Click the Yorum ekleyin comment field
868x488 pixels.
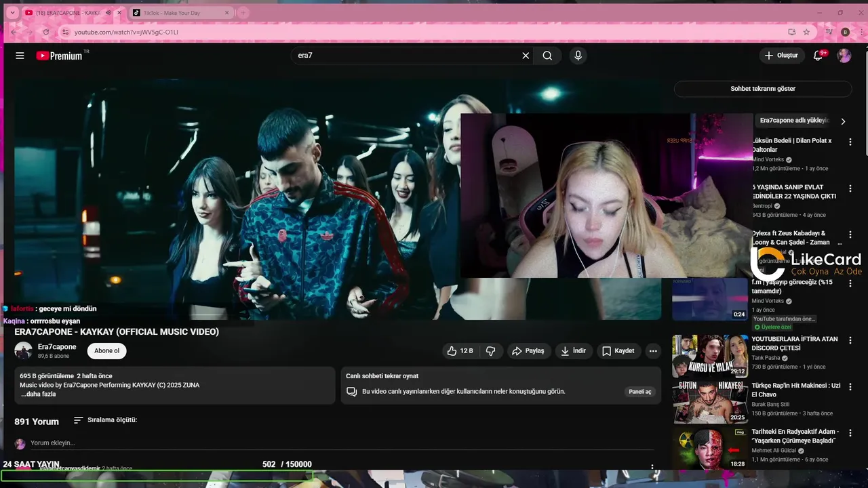click(342, 443)
